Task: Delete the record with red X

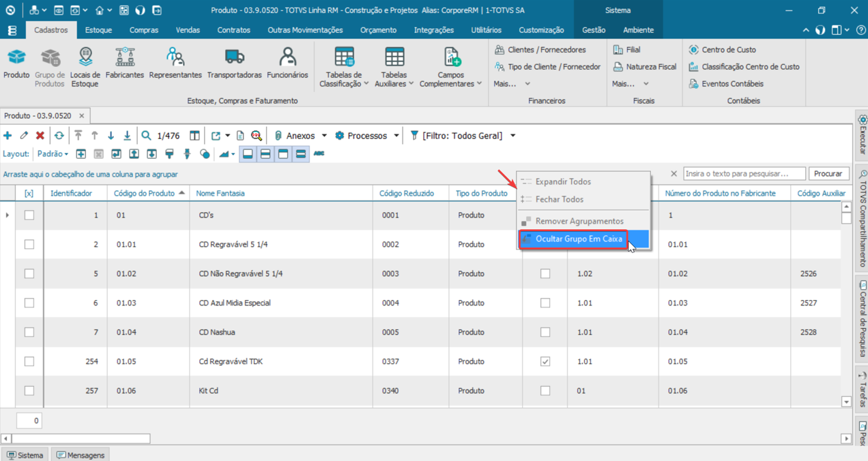Action: click(40, 136)
